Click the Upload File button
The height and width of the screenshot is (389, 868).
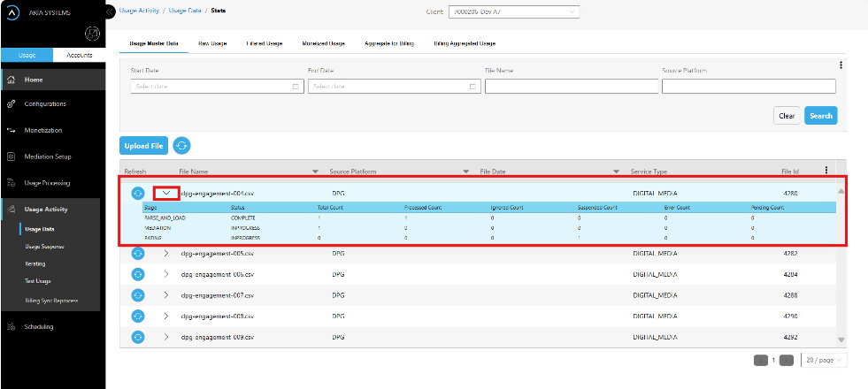click(x=142, y=145)
